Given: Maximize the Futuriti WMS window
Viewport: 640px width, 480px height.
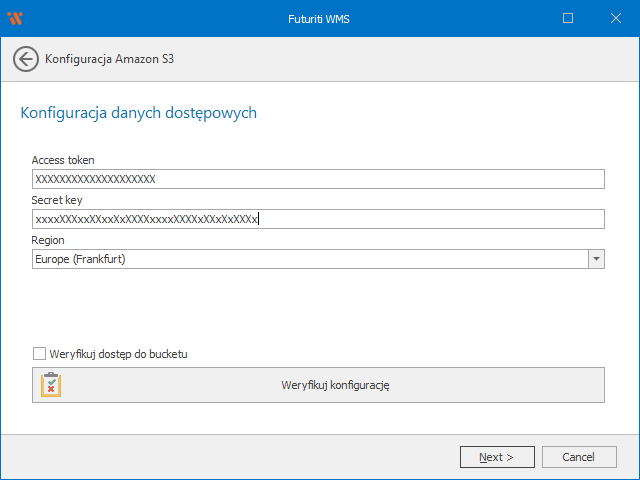Looking at the screenshot, I should pyautogui.click(x=568, y=18).
